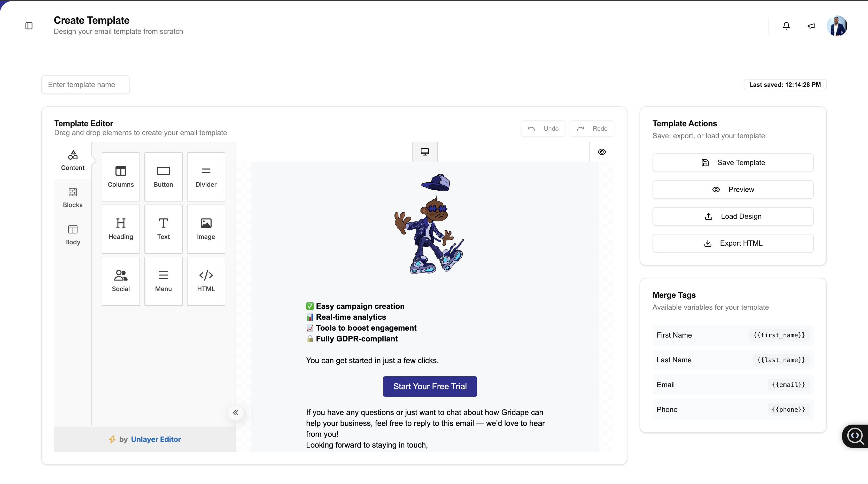
Task: Toggle editor preview eye icon
Action: [601, 152]
